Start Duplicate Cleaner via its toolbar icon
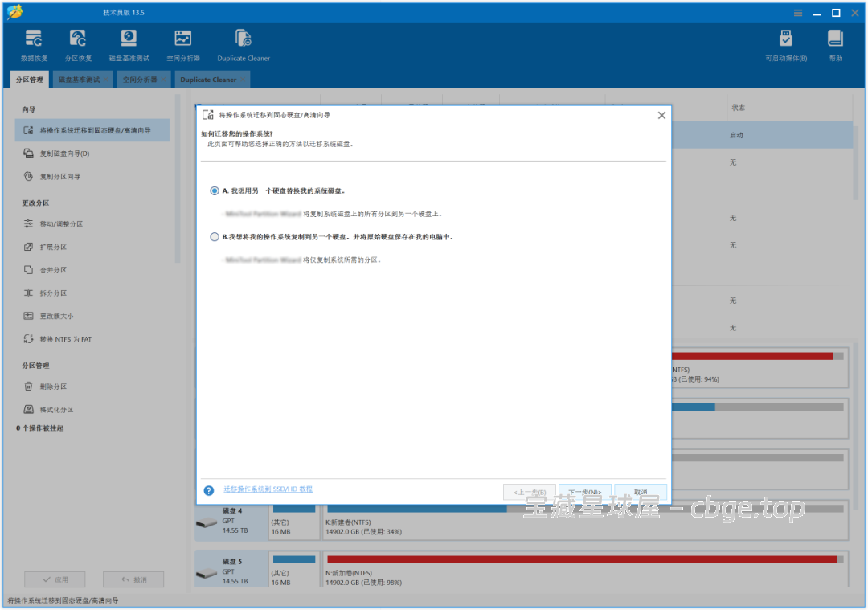Viewport: 868px width, 610px height. coord(242,44)
